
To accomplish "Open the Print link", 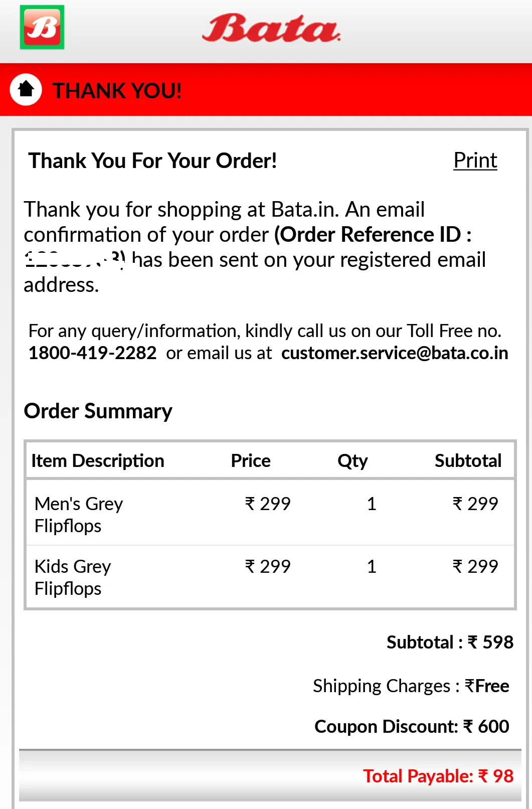I will coord(475,160).
